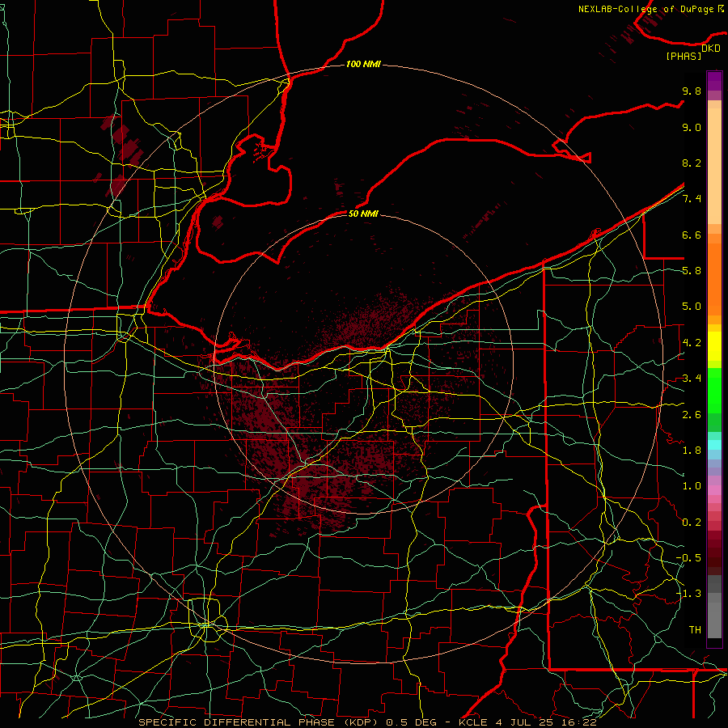Click the NEXLAB-College of DuPage credit text
Screen dimensions: 728x728
click(645, 9)
